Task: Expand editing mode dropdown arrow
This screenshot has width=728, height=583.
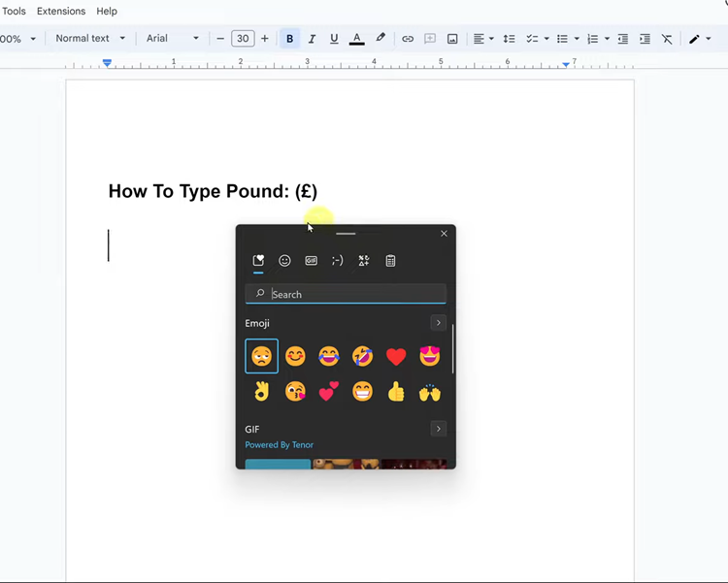Action: coord(709,39)
